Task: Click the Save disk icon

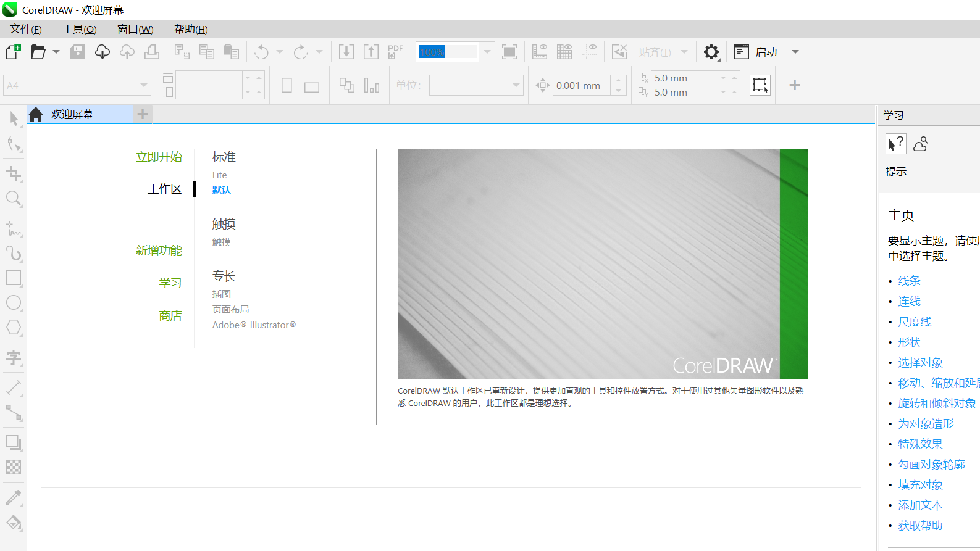Action: (78, 52)
